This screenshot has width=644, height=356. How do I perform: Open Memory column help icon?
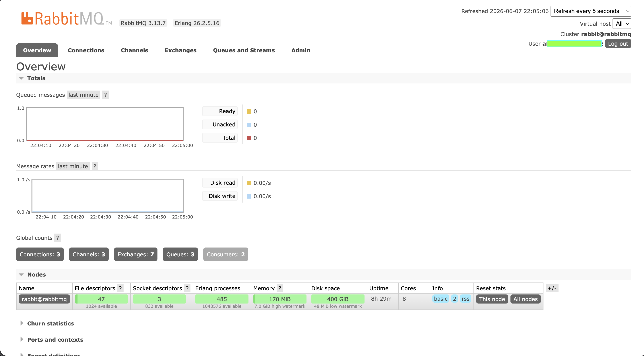280,288
